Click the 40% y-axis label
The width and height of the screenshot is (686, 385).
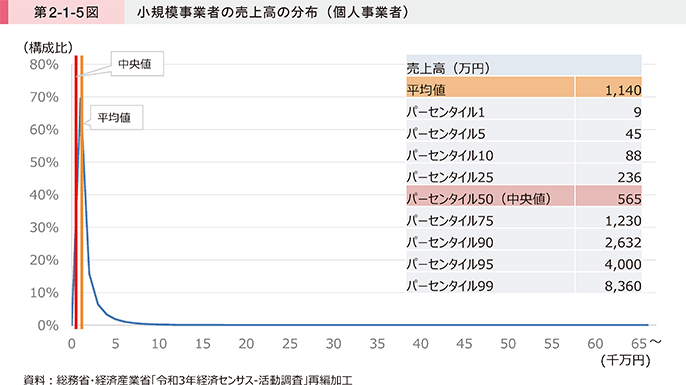tap(44, 195)
